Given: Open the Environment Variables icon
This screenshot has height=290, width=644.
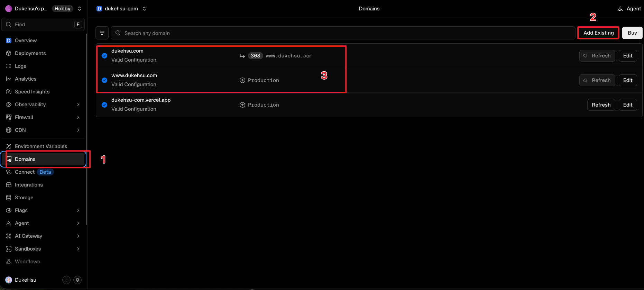Looking at the screenshot, I should 9,146.
